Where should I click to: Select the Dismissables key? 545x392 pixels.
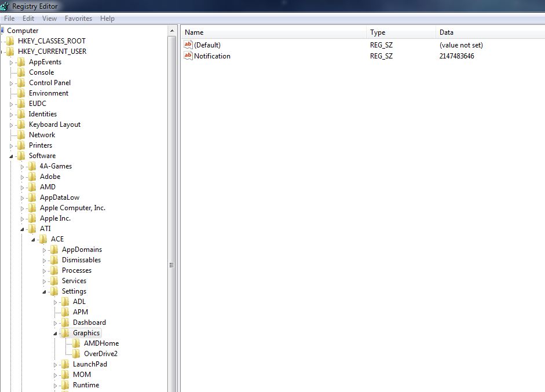coord(81,260)
